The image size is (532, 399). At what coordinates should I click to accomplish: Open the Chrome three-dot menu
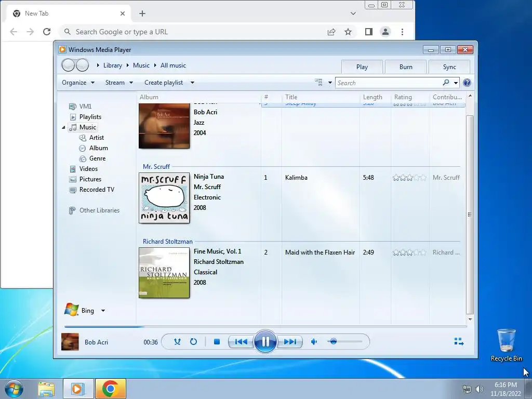click(x=403, y=32)
